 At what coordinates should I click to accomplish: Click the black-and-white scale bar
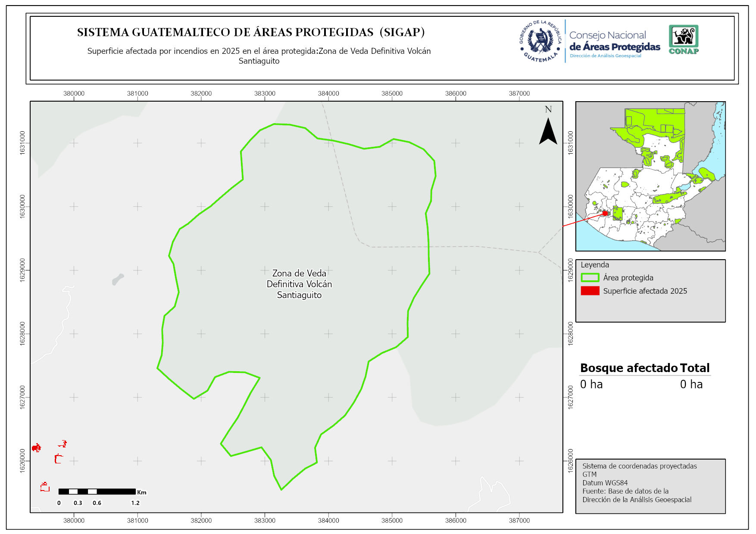coord(97,491)
